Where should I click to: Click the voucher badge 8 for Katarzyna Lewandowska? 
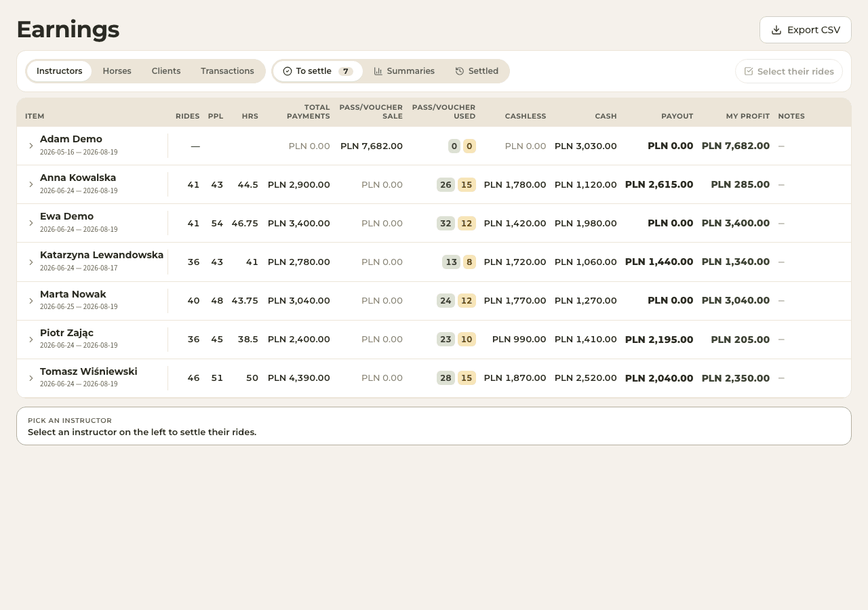coord(469,262)
